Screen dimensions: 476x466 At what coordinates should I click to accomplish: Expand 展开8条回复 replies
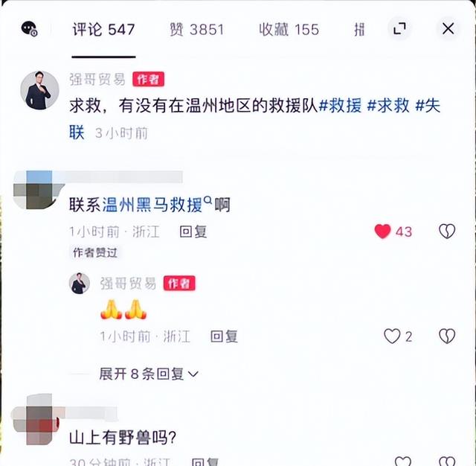(149, 374)
